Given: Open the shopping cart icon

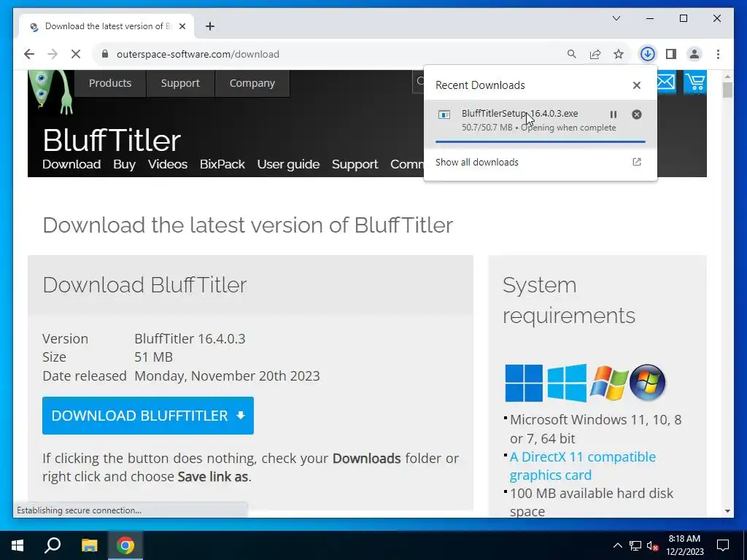Looking at the screenshot, I should click(x=695, y=82).
